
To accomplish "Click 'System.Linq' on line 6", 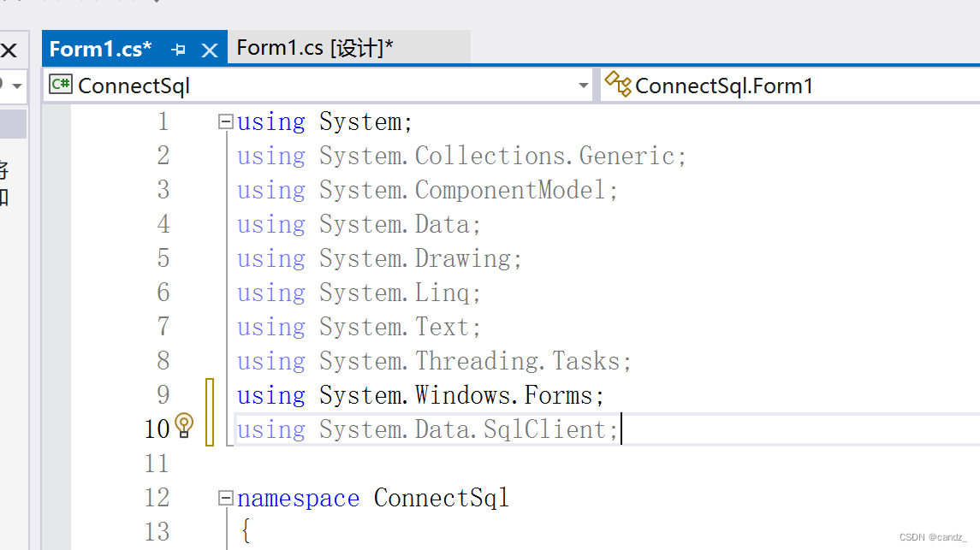I will pos(395,293).
